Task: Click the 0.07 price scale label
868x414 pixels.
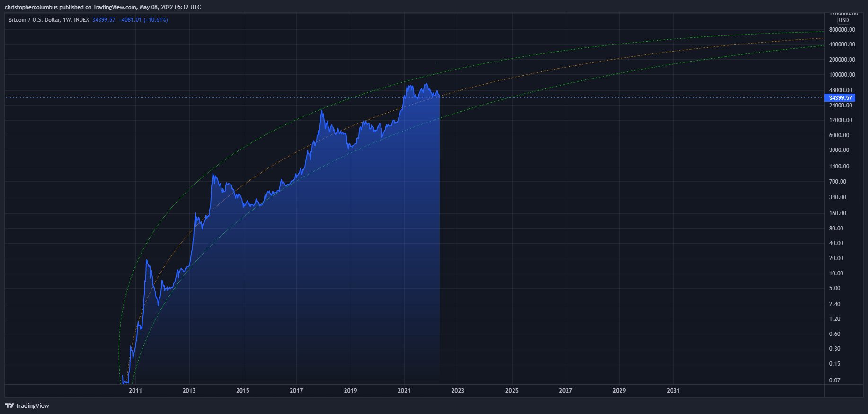Action: [x=835, y=380]
